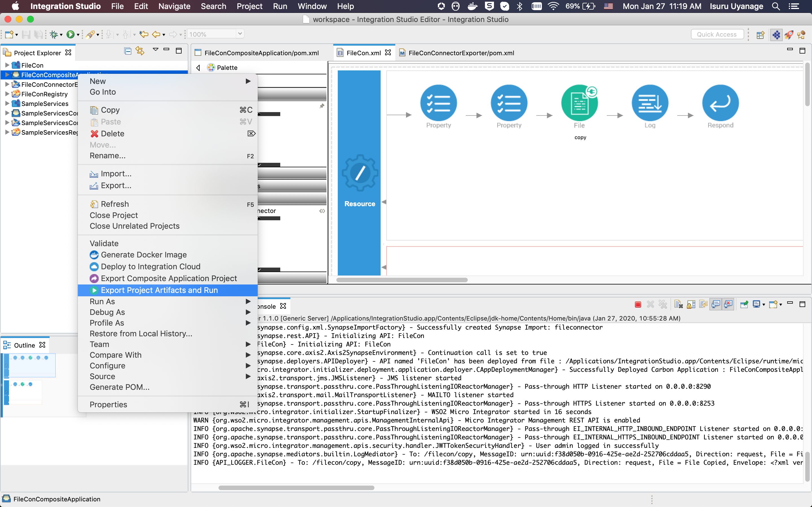Open the zoom level dropdown showing 100%

240,34
